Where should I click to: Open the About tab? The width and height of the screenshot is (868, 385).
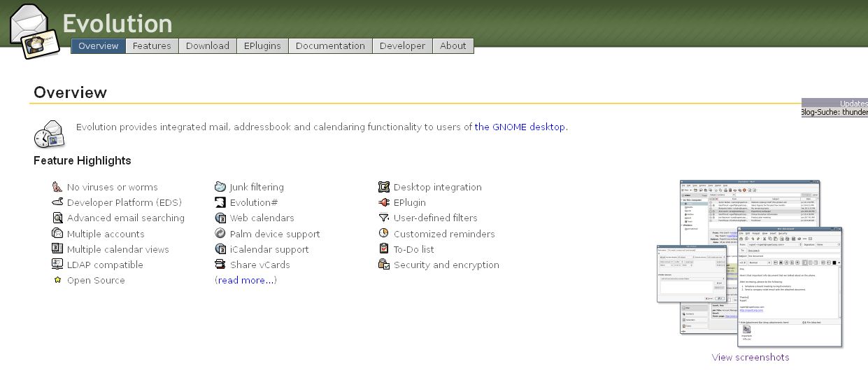tap(453, 45)
